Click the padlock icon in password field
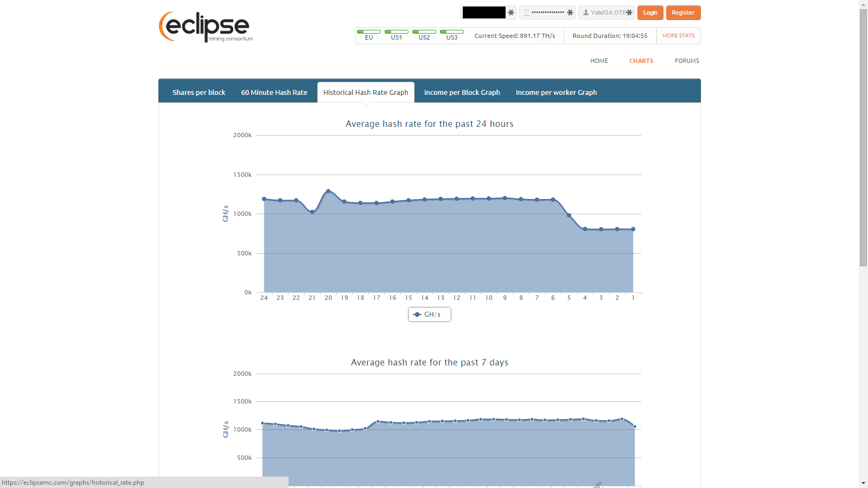 [526, 12]
